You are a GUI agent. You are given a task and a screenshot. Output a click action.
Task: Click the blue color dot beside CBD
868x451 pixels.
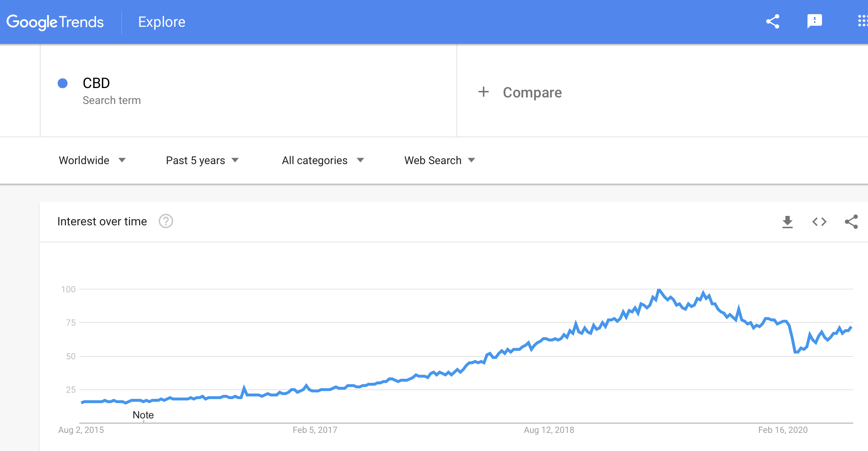pos(63,83)
